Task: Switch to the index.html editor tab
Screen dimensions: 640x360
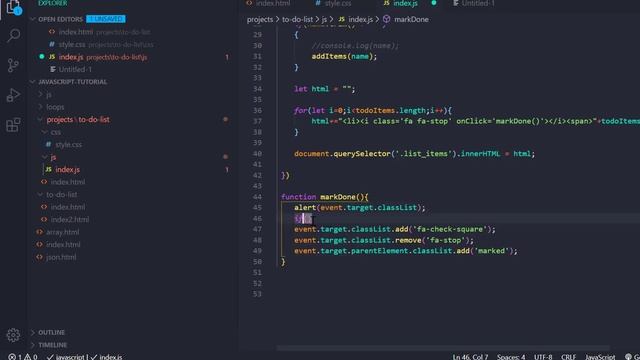Action: (x=269, y=3)
